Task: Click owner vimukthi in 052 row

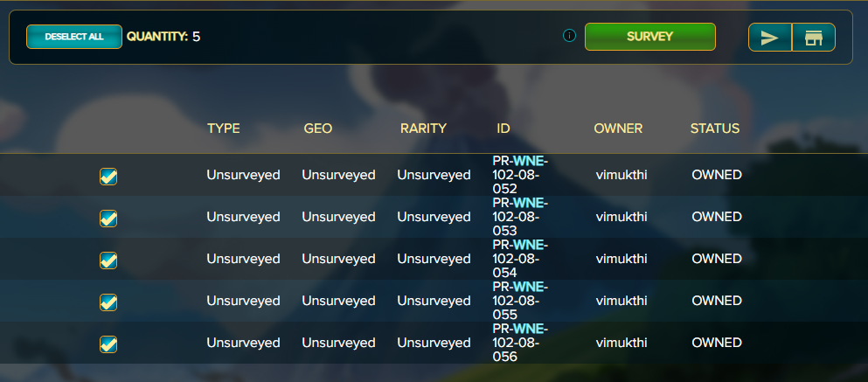Action: pyautogui.click(x=621, y=175)
